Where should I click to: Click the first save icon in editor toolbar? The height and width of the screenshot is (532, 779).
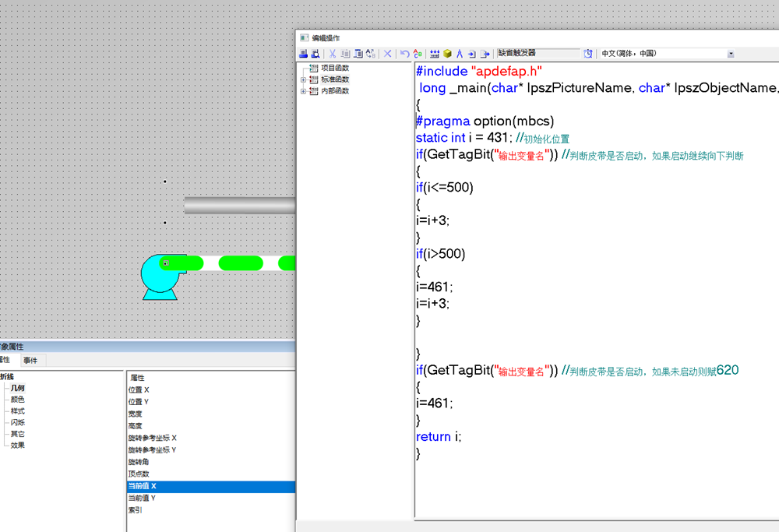tap(304, 54)
